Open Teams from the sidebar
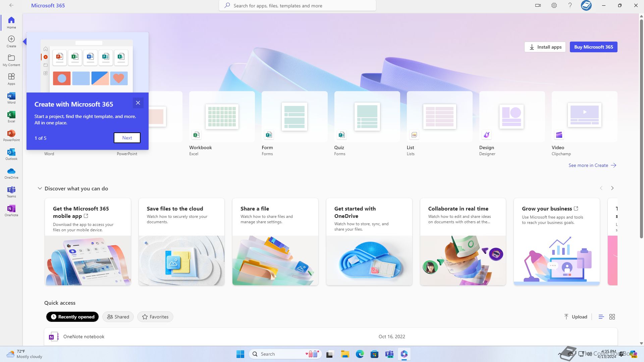 [x=11, y=192]
